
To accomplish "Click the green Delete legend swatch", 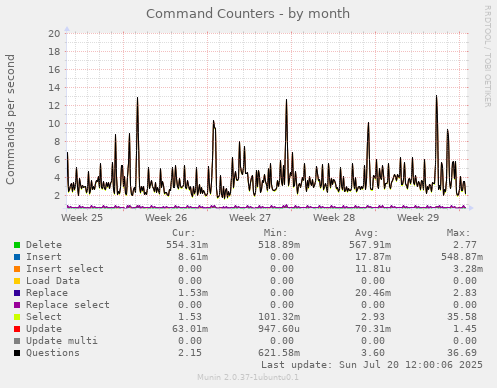I will (x=17, y=245).
